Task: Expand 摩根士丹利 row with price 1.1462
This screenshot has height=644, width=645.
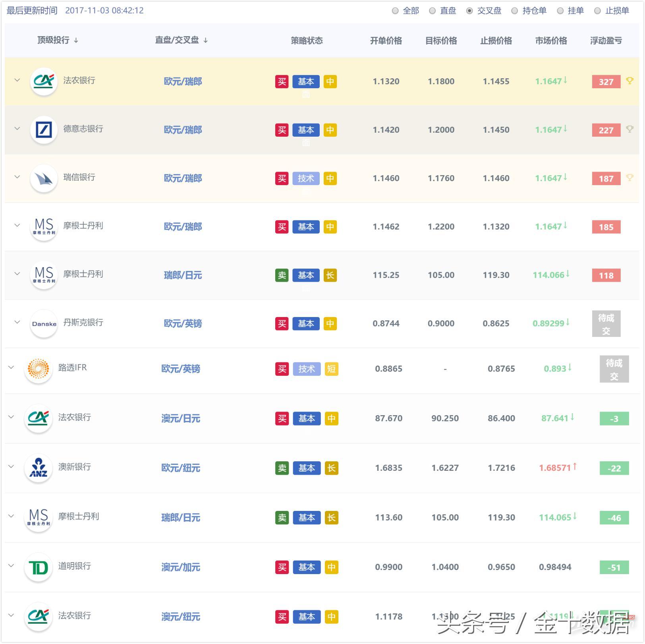Action: coord(17,225)
